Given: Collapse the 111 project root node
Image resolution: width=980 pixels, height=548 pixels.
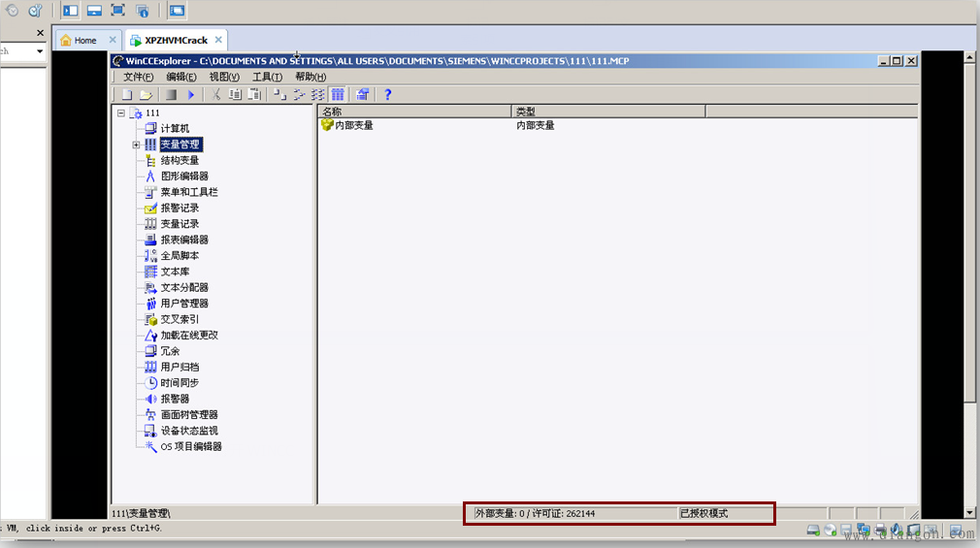Looking at the screenshot, I should pyautogui.click(x=121, y=113).
